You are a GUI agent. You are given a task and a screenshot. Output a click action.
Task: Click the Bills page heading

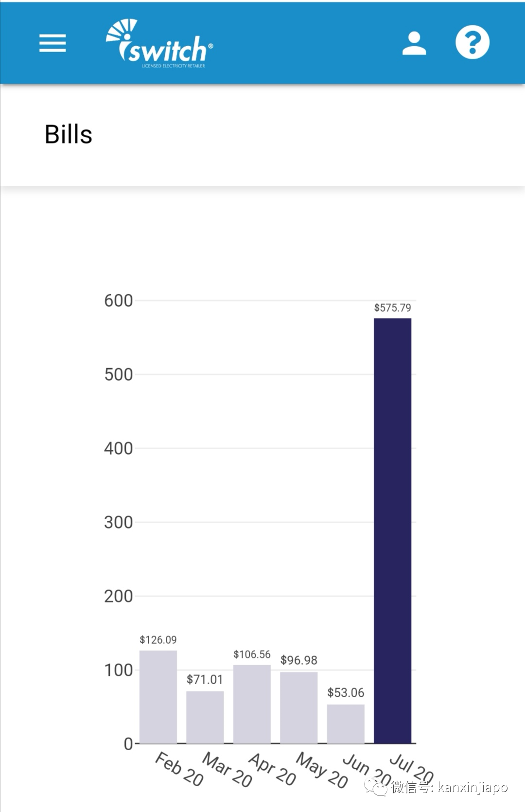click(x=69, y=134)
